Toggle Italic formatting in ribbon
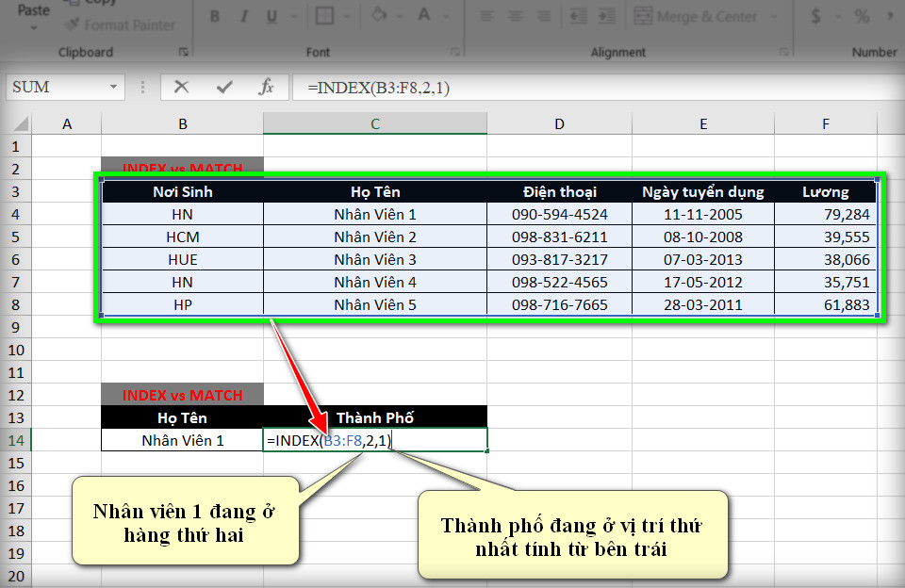 pyautogui.click(x=244, y=16)
